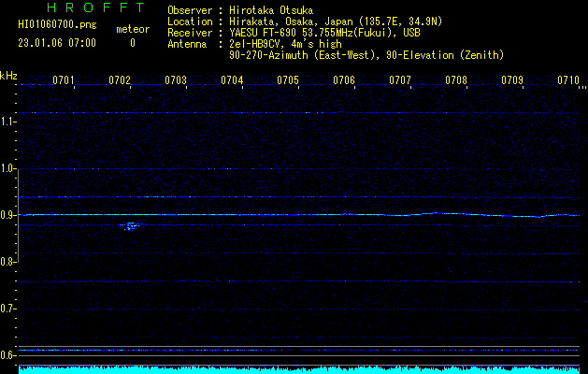Select the filename HI01060700.png

pyautogui.click(x=57, y=25)
